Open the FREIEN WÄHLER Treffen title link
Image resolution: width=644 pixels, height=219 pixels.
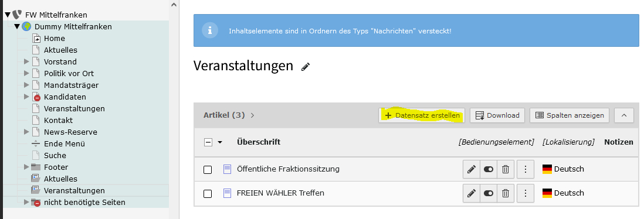(280, 193)
